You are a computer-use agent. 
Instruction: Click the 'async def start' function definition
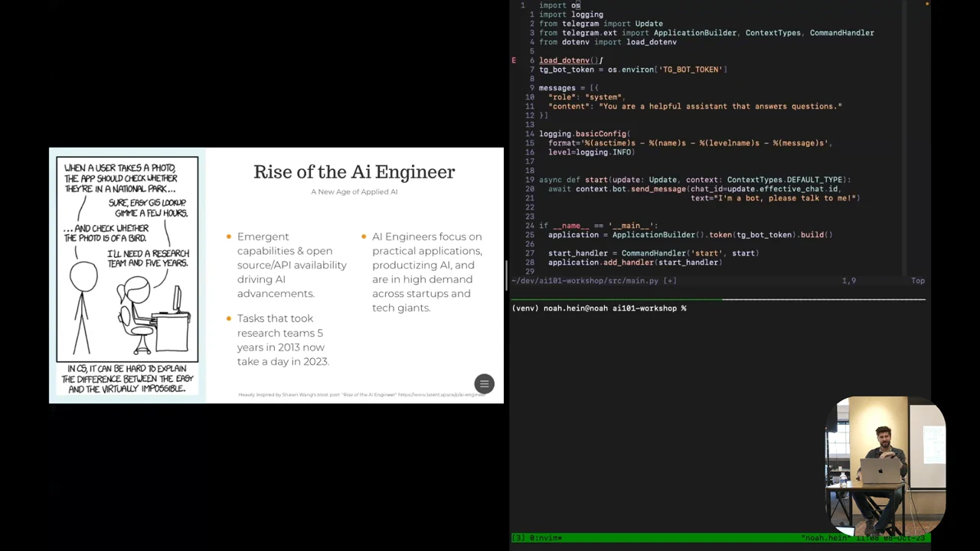coord(695,180)
